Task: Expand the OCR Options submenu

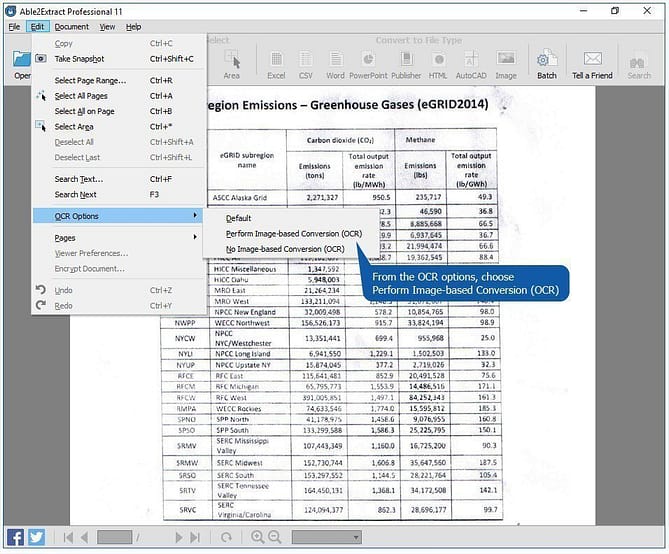Action: click(x=119, y=216)
